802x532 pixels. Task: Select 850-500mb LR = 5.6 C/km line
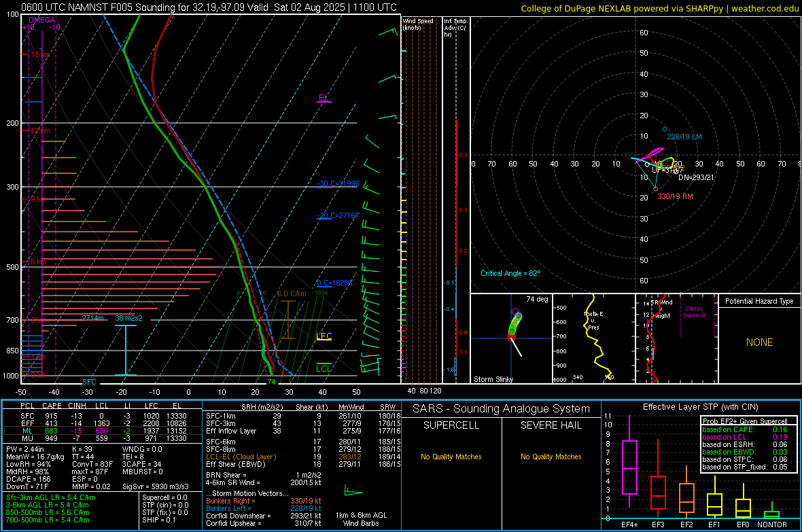point(48,512)
